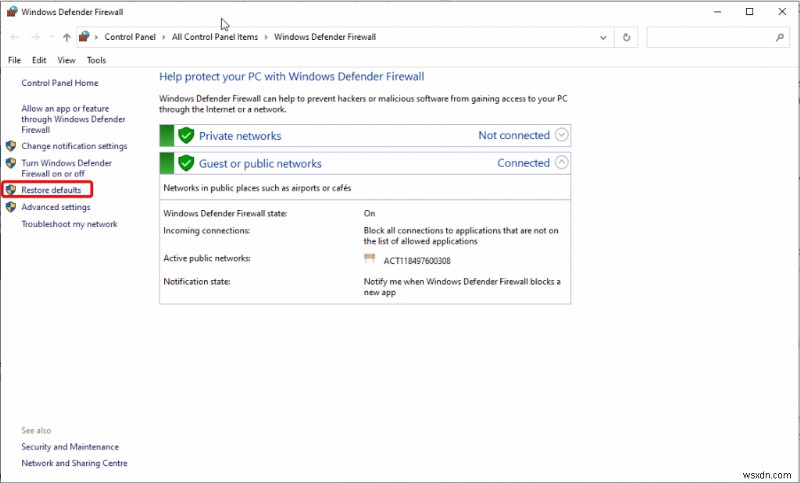The height and width of the screenshot is (483, 800).
Task: Maximize the Windows Defender Firewall window
Action: pyautogui.click(x=749, y=11)
